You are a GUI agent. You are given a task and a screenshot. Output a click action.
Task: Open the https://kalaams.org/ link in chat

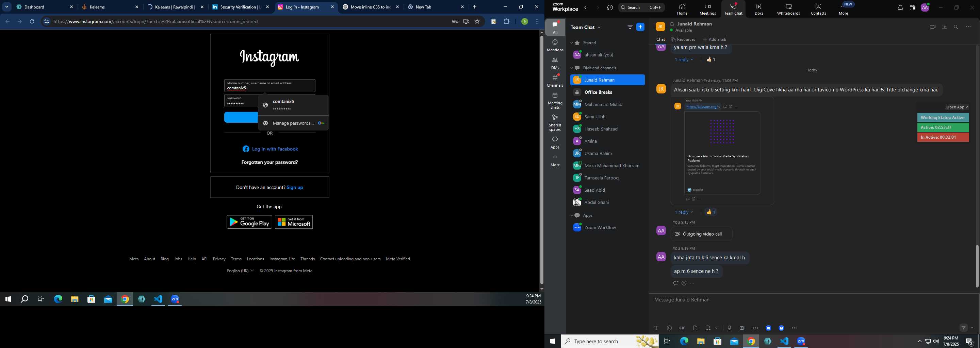pyautogui.click(x=702, y=107)
